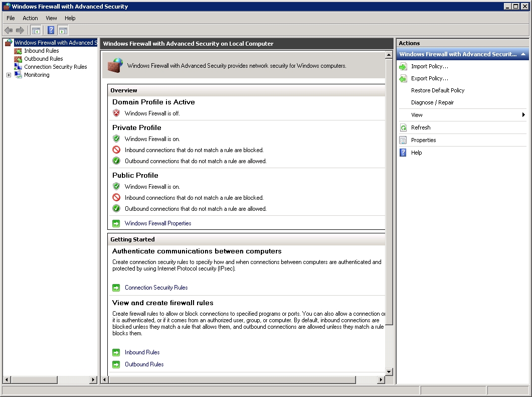Expand the View submenu arrow in Actions
Screen dimensions: 532x397
pyautogui.click(x=523, y=115)
